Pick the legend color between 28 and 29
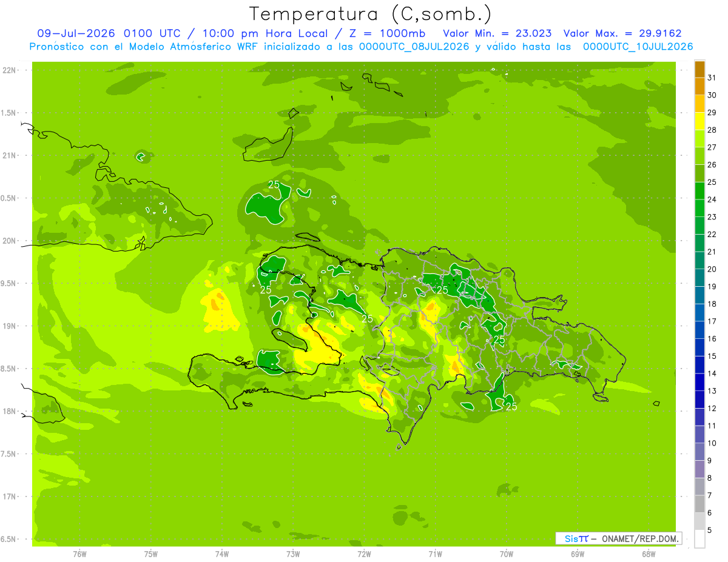The image size is (728, 562). (699, 121)
